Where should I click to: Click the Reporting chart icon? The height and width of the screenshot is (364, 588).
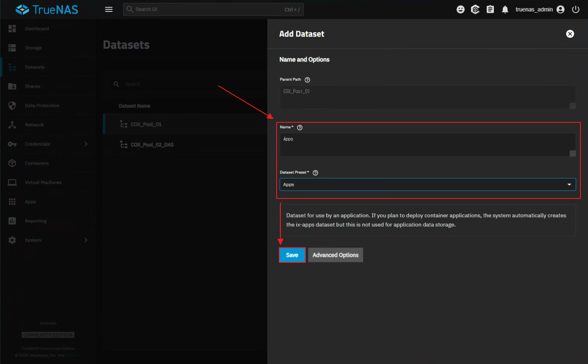tap(12, 221)
